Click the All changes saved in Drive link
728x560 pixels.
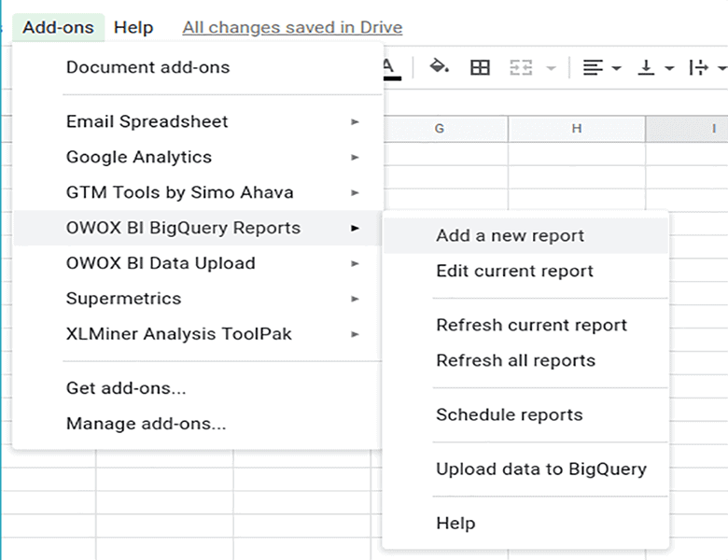coord(292,27)
